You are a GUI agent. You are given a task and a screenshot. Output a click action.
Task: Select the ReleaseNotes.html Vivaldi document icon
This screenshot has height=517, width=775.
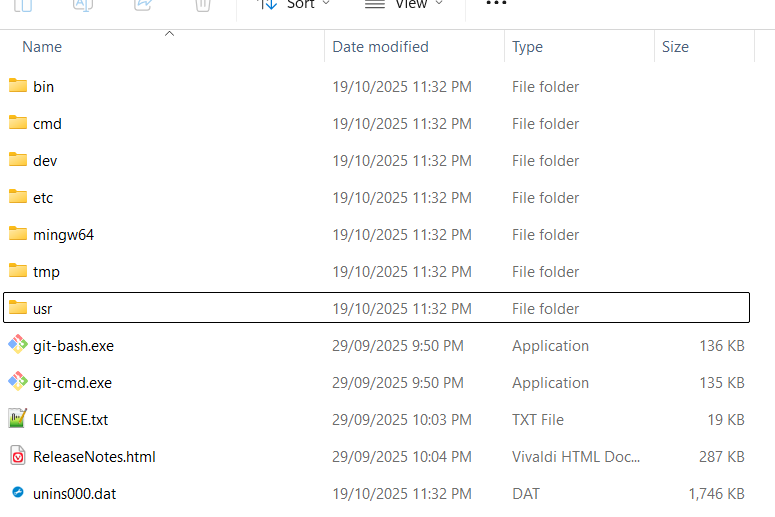pyautogui.click(x=18, y=456)
